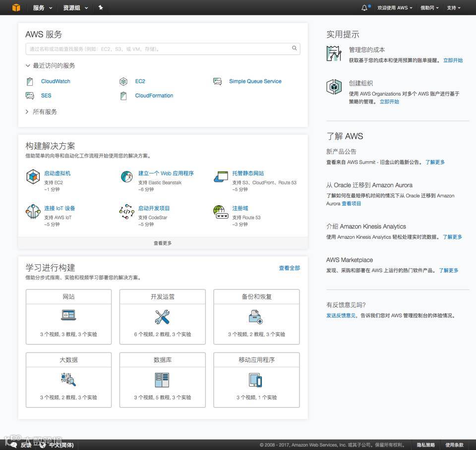Click the 注册域 link
This screenshot has width=476, height=450.
point(240,208)
